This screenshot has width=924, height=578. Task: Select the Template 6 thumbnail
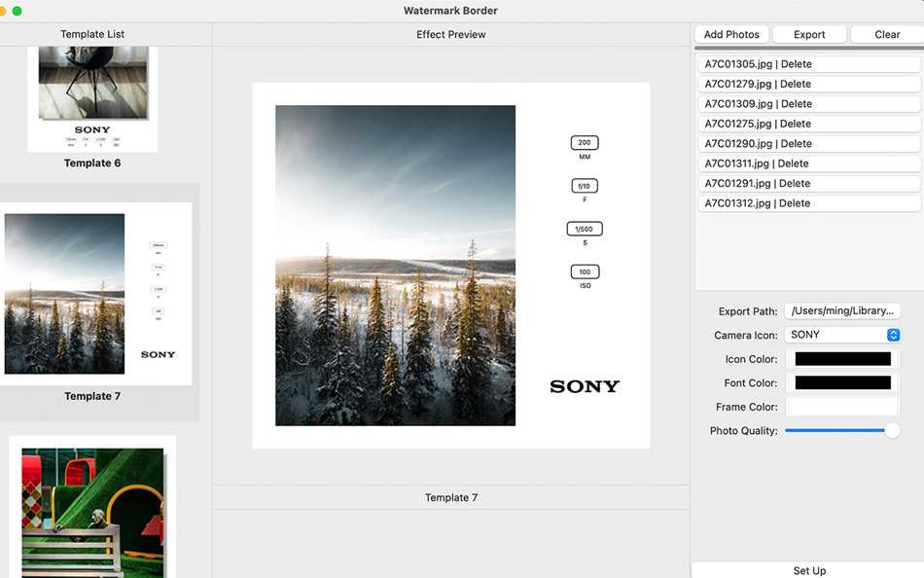pos(92,99)
